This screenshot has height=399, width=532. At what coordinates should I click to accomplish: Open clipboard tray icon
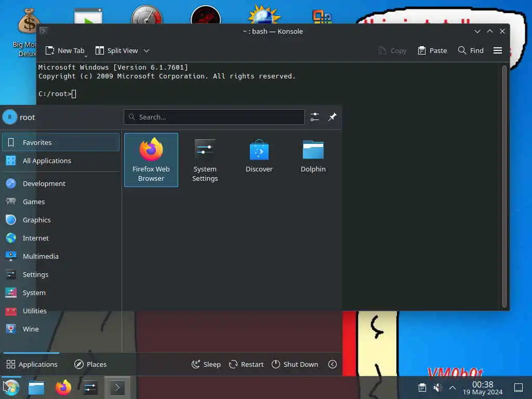pyautogui.click(x=422, y=388)
